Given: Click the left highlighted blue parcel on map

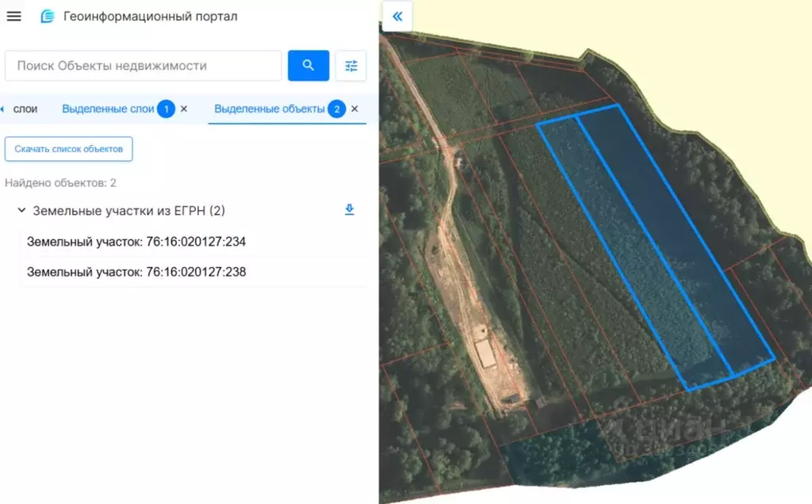Looking at the screenshot, I should [634, 254].
